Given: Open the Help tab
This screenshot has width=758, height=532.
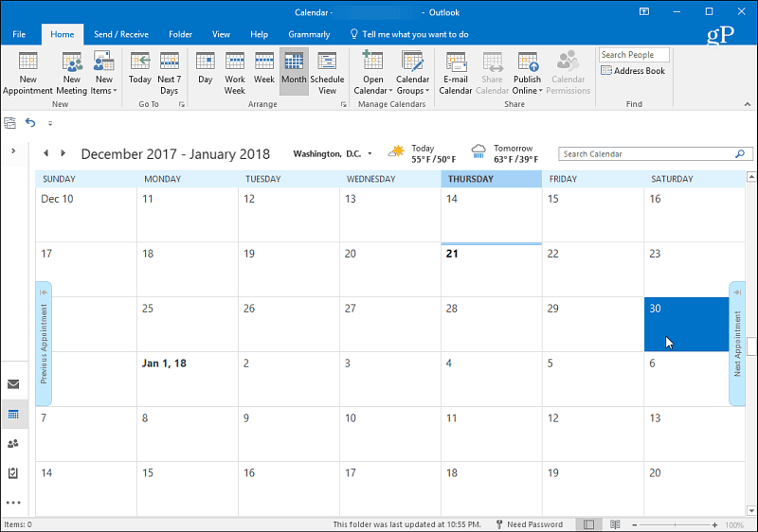Looking at the screenshot, I should click(x=259, y=34).
